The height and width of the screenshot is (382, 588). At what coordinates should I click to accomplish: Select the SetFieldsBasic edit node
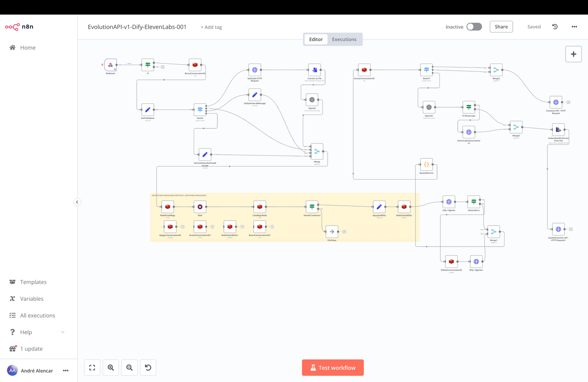tap(148, 110)
